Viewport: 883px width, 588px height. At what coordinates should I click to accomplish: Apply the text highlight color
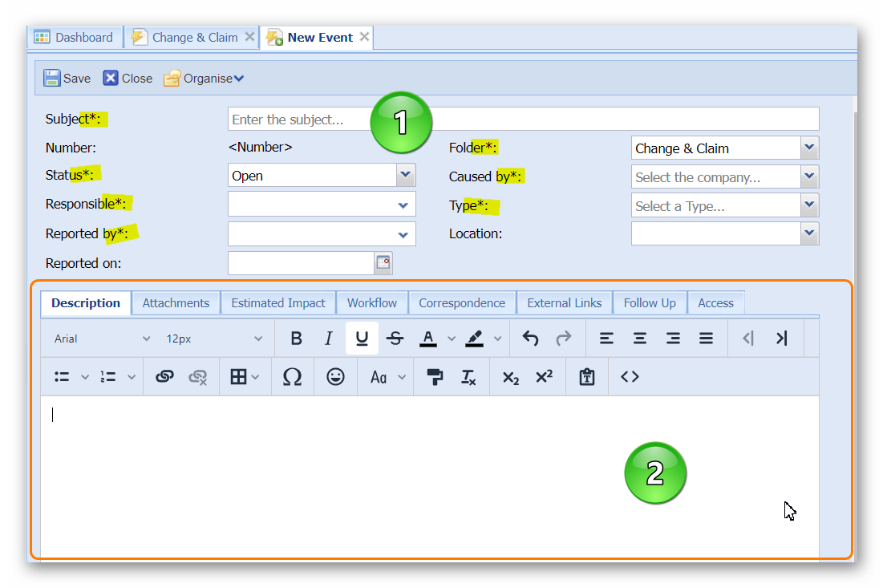(475, 339)
